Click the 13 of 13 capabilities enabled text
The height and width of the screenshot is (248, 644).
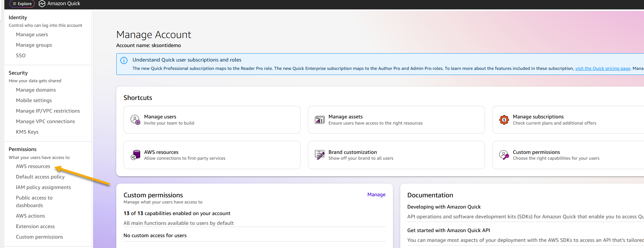[x=177, y=214]
